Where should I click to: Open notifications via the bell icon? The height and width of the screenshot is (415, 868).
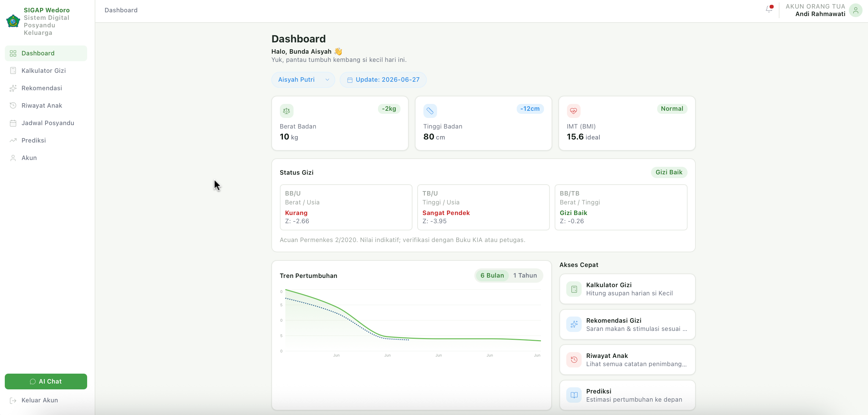[x=769, y=9]
